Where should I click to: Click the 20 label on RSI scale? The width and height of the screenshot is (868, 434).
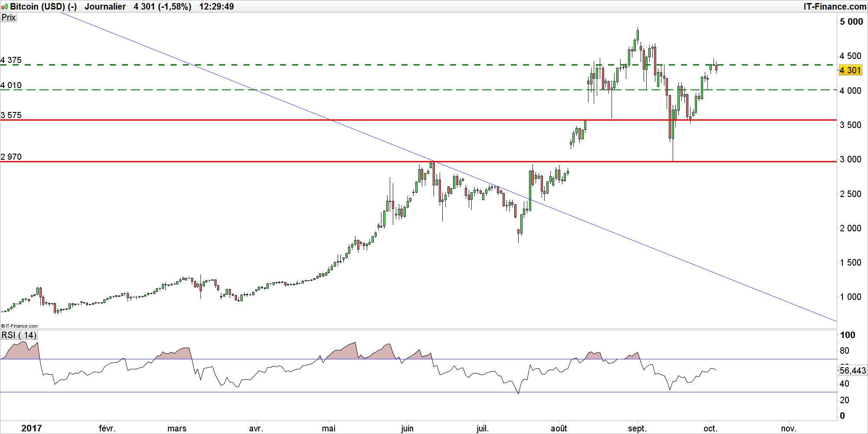click(x=845, y=400)
